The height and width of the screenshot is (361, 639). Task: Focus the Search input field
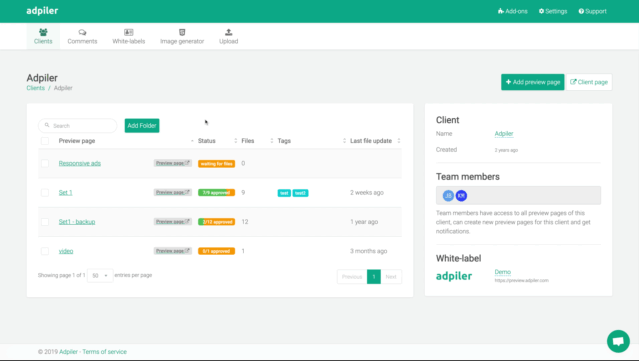(77, 125)
